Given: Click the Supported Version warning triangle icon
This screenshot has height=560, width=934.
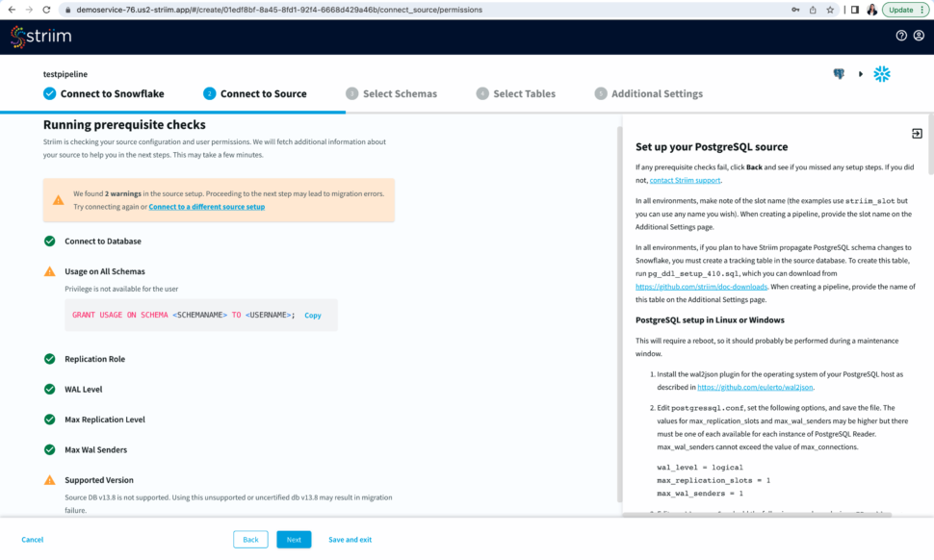Looking at the screenshot, I should [x=50, y=479].
